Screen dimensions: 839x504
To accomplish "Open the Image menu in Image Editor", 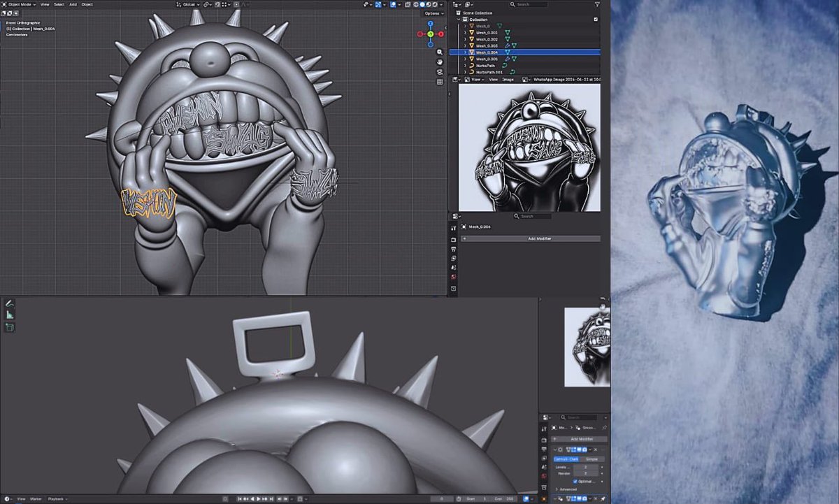I will click(x=508, y=80).
